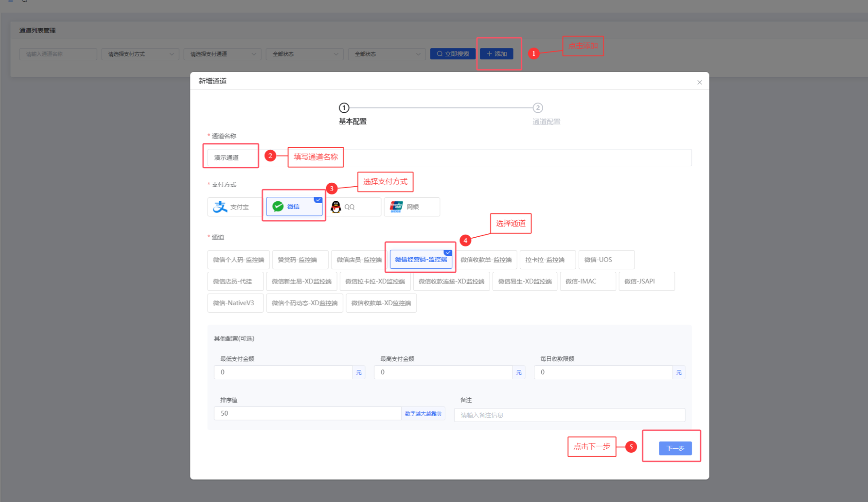Choose the UnionPay 网银 payment option
The height and width of the screenshot is (502, 868).
click(412, 207)
